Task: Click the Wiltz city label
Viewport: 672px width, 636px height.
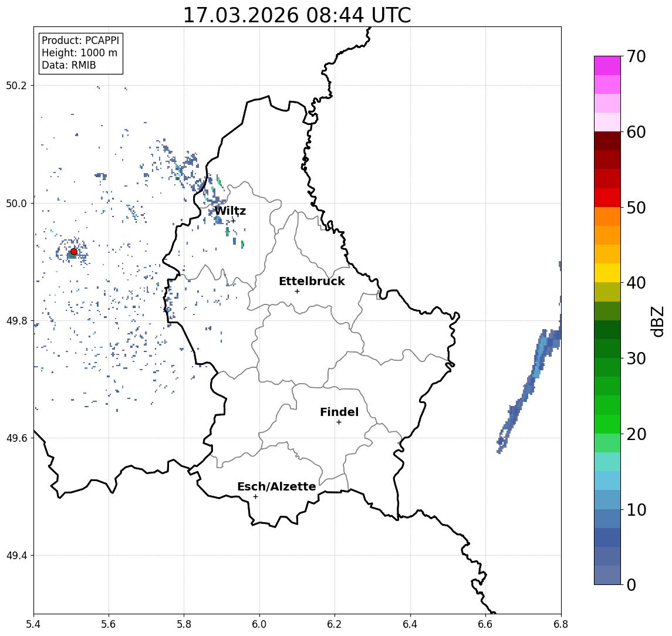Action: pos(230,211)
